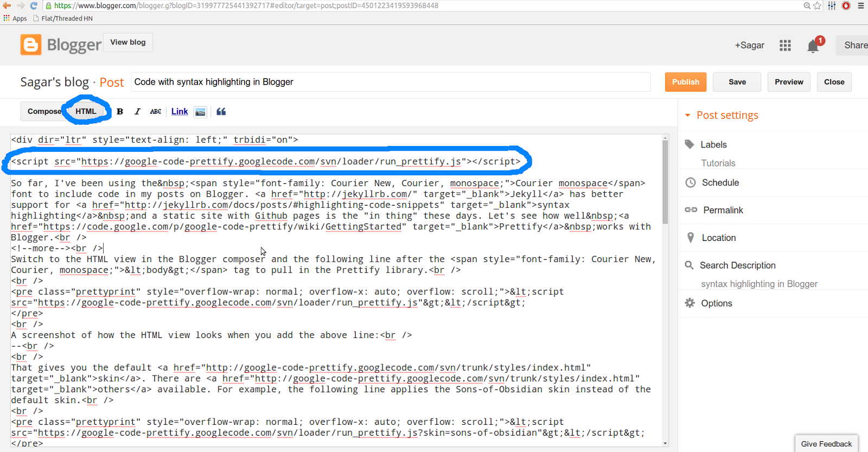868x452 pixels.
Task: Click the Labels tag icon
Action: coord(690,144)
